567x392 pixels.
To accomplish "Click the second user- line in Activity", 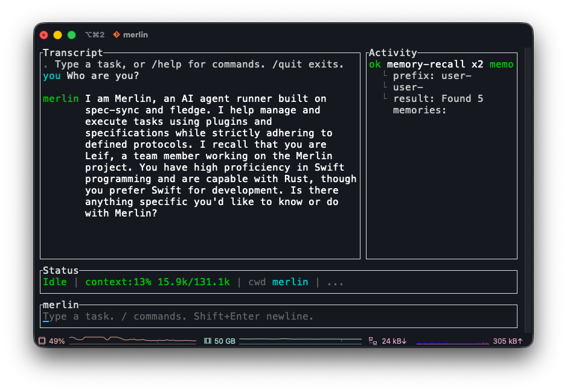I will 408,87.
